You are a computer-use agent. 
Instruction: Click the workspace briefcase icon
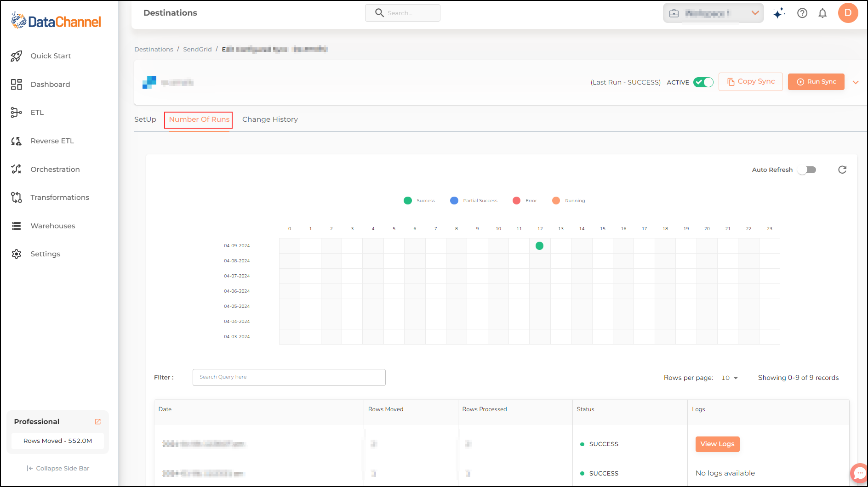(x=674, y=13)
